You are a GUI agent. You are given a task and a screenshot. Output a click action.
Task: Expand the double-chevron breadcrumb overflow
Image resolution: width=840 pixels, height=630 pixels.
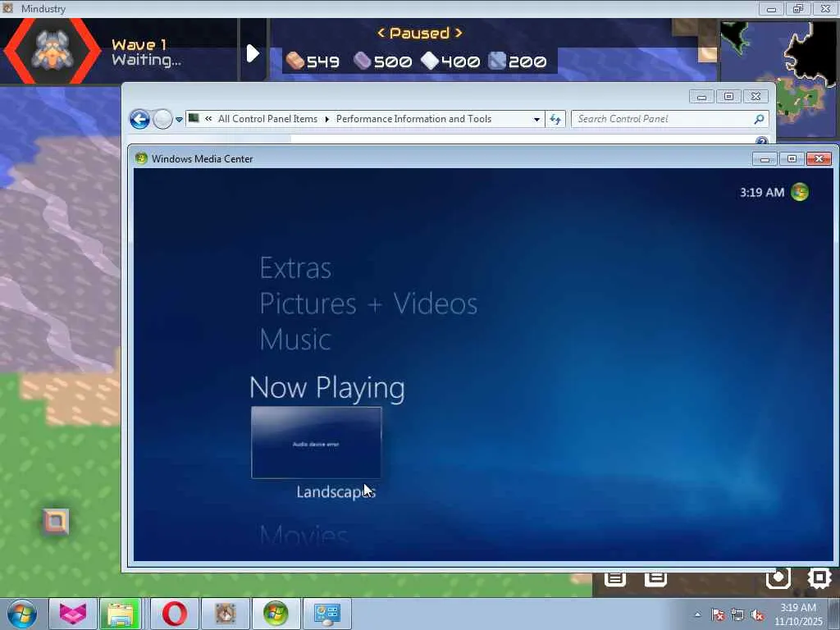coord(208,119)
